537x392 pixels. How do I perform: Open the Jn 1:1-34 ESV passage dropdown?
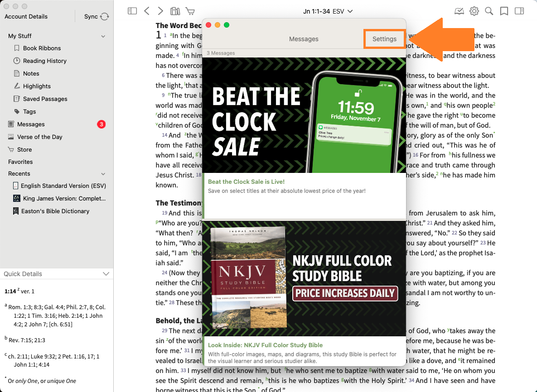(x=328, y=11)
